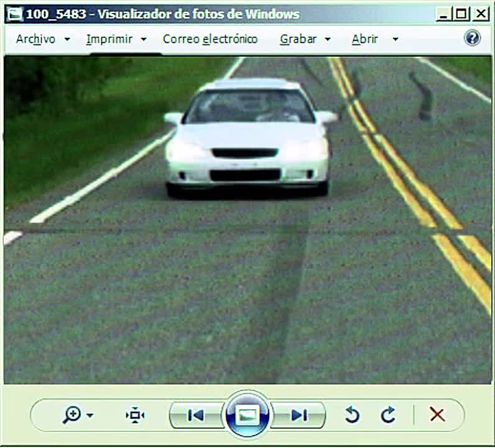Open the Imprimir menu
Image resolution: width=495 pixels, height=448 pixels.
[109, 39]
